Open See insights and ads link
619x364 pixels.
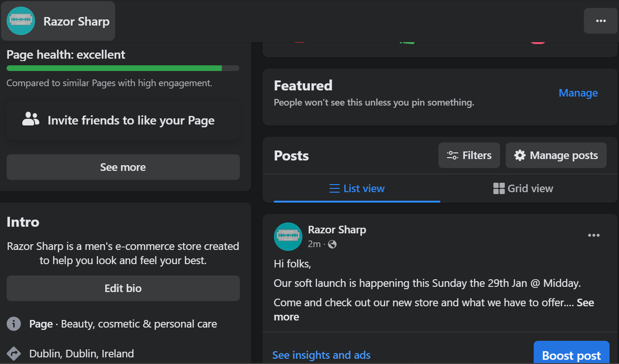[321, 355]
